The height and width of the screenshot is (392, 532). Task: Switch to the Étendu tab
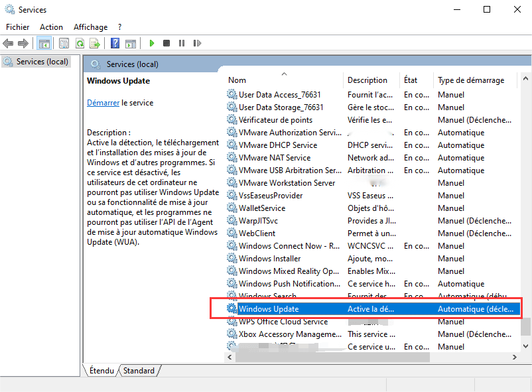(101, 371)
